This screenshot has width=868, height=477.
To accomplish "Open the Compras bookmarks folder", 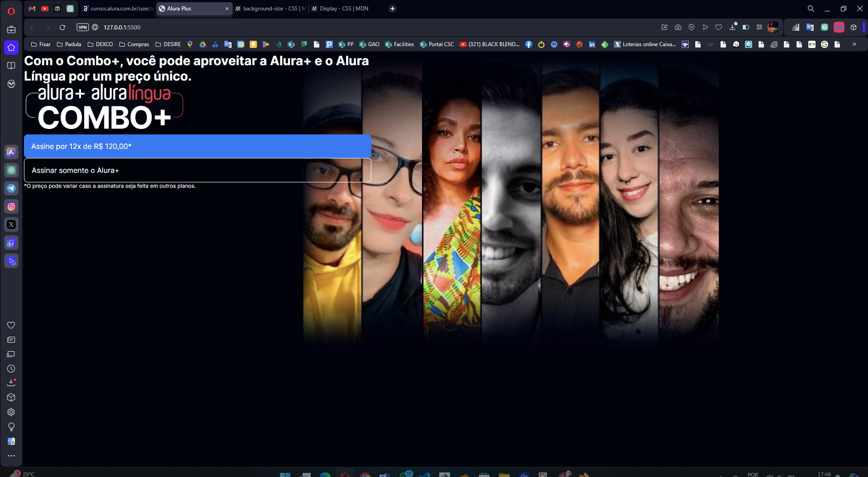I will [x=134, y=44].
